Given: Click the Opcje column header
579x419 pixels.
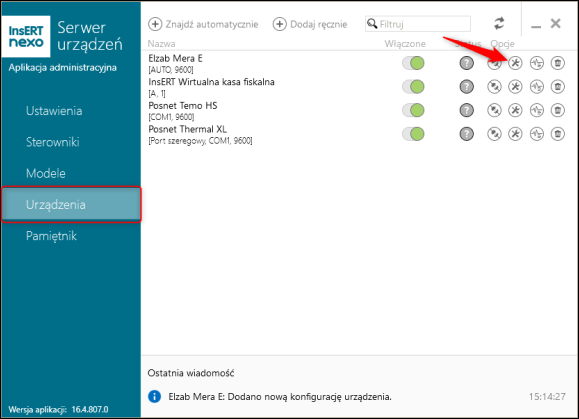Looking at the screenshot, I should point(503,44).
